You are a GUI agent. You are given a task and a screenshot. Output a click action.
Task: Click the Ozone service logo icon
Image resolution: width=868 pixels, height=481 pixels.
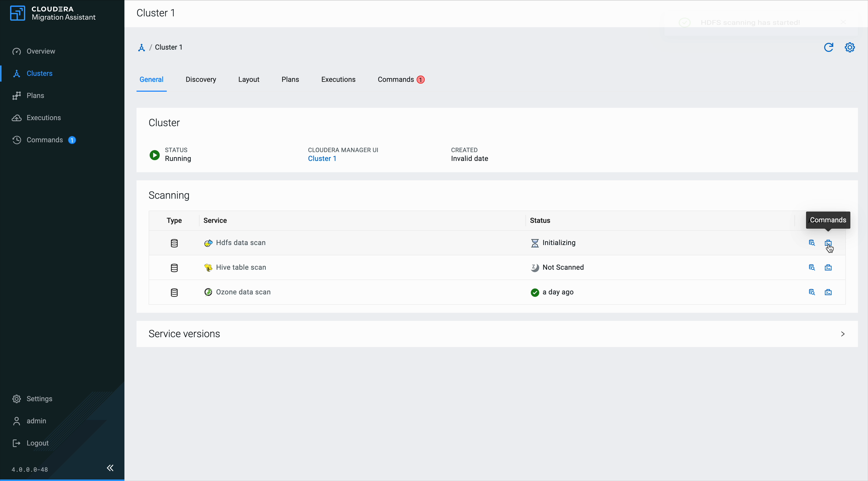point(208,292)
